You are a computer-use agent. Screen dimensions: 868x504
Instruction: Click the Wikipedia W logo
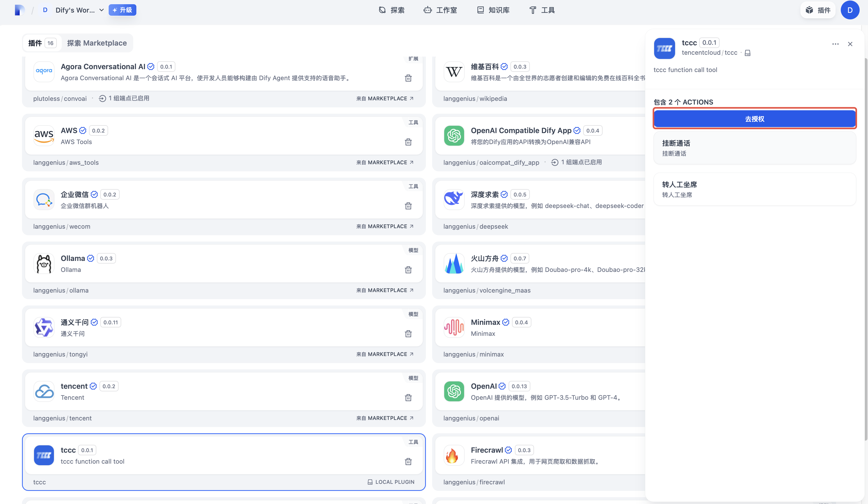point(454,72)
